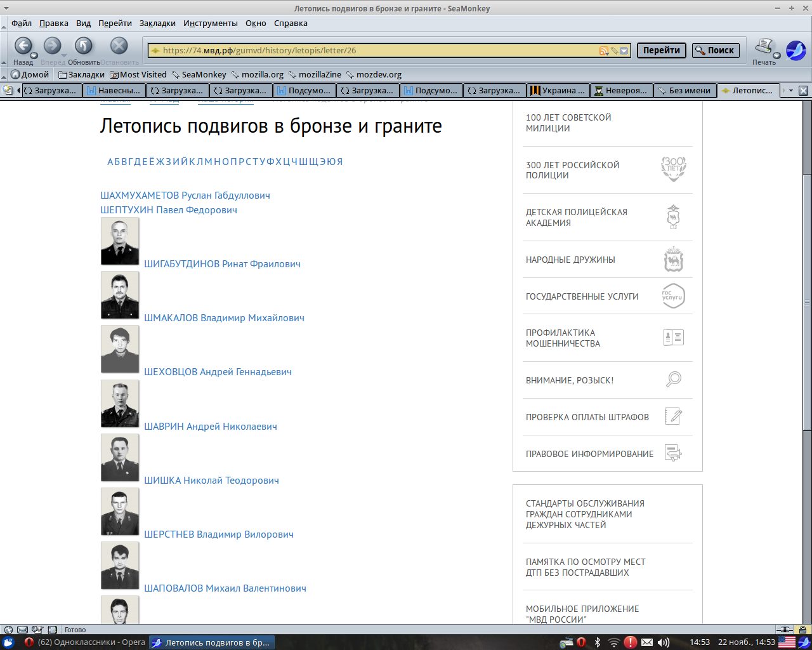Screen dimensions: 812x650
Task: Open the address bar history dropdown arrow
Action: click(x=624, y=51)
